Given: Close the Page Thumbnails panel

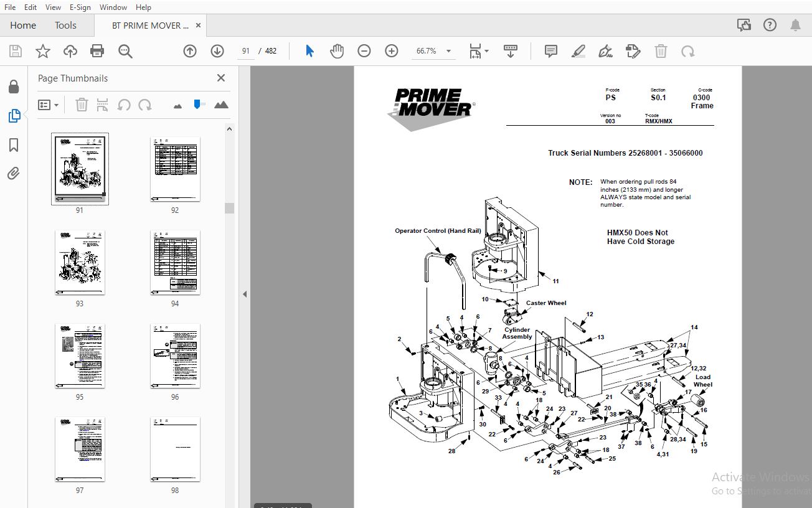Looking at the screenshot, I should tap(220, 78).
